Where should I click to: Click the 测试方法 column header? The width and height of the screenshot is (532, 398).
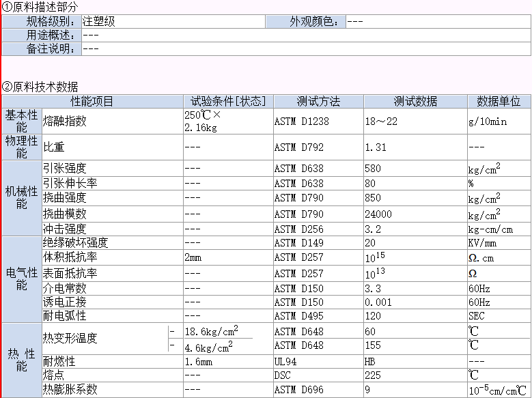click(318, 101)
